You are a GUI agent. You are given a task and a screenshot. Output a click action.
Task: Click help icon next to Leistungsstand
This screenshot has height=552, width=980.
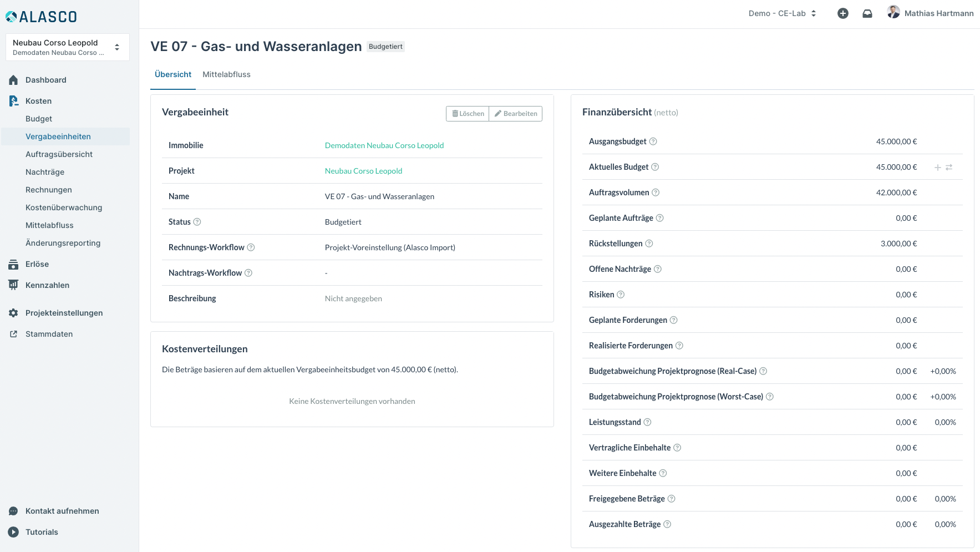pos(647,422)
